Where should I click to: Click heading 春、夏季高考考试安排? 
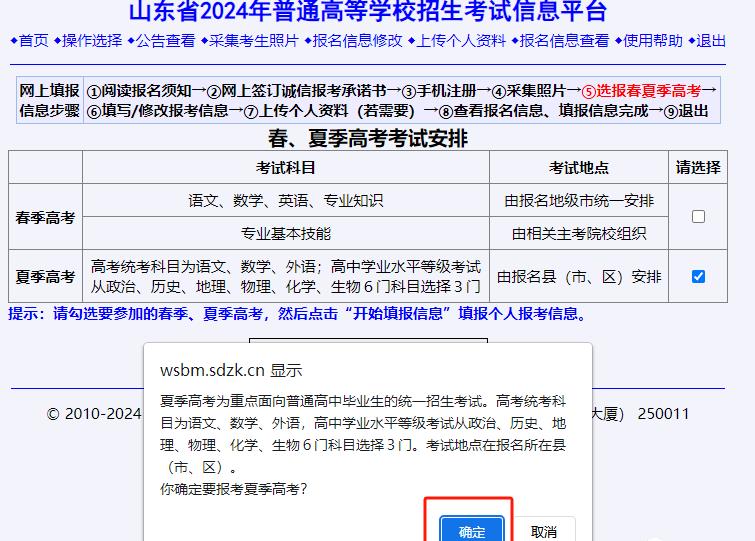368,139
